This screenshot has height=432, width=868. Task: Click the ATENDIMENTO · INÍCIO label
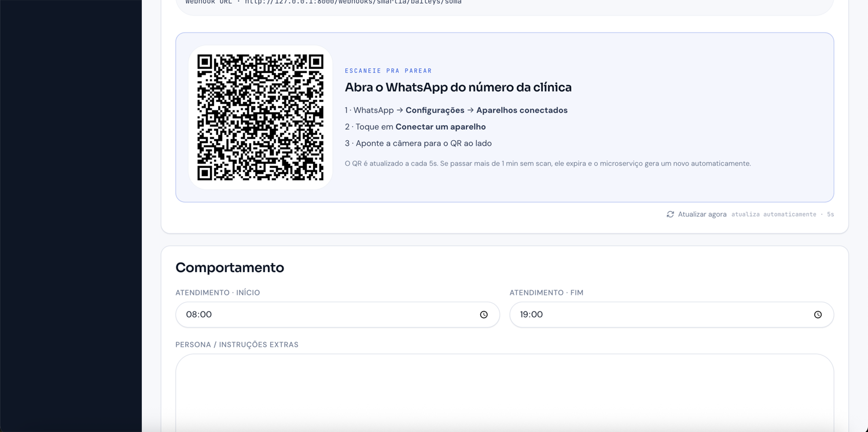coord(218,292)
